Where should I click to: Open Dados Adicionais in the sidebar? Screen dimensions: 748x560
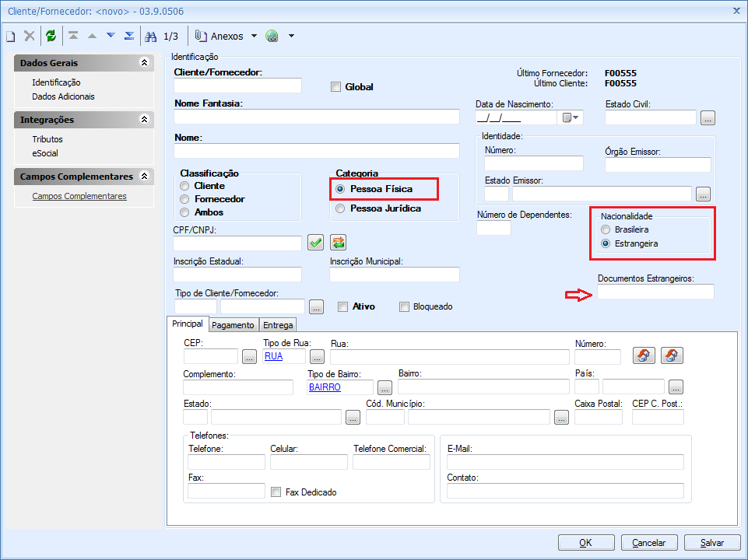pos(64,96)
